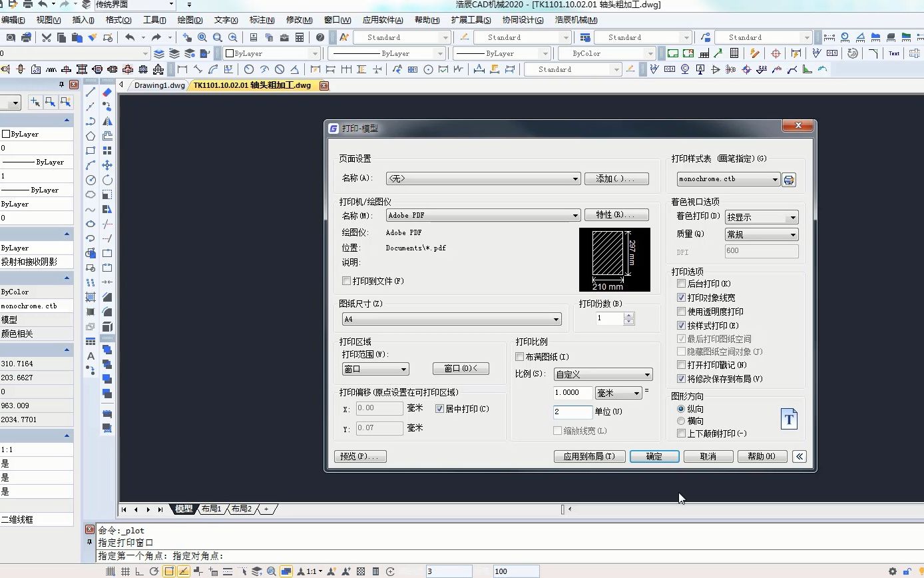The width and height of the screenshot is (924, 578).
Task: Select the 横向 orientation radio button
Action: pos(682,420)
